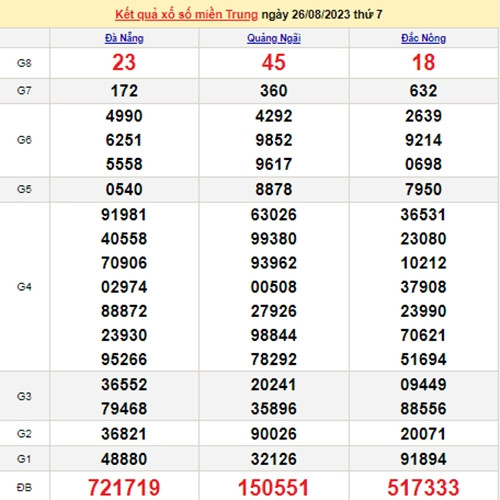Select G4 number 10212
The image size is (500, 500).
pos(423,263)
